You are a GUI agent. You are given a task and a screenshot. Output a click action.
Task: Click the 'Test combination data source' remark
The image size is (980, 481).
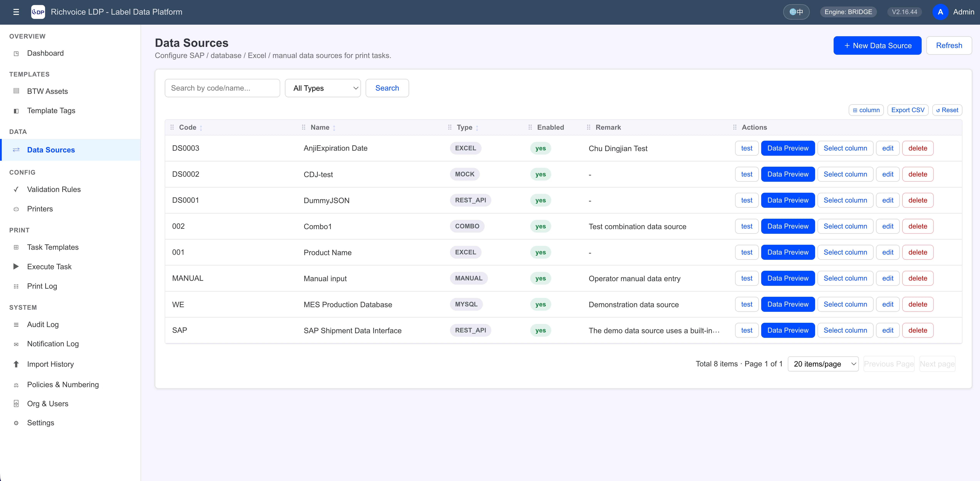637,226
